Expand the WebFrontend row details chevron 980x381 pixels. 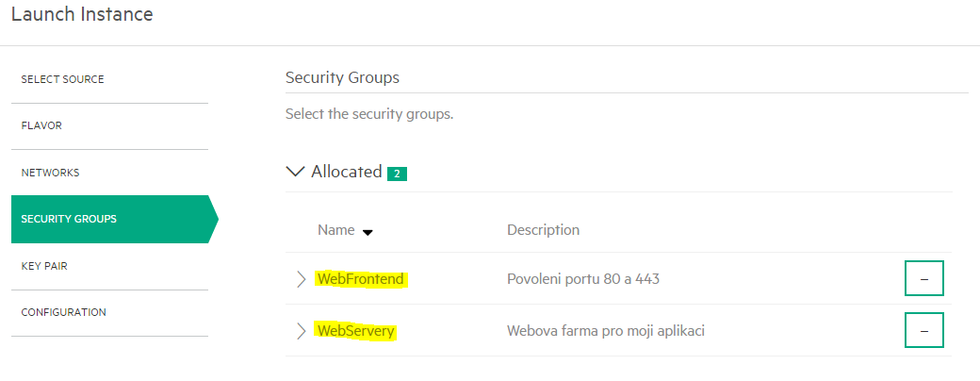pos(302,279)
